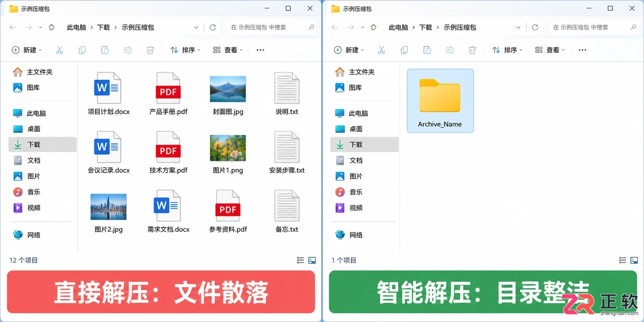The height and width of the screenshot is (322, 644).
Task: Open 排序 dropdown in right window
Action: (508, 50)
